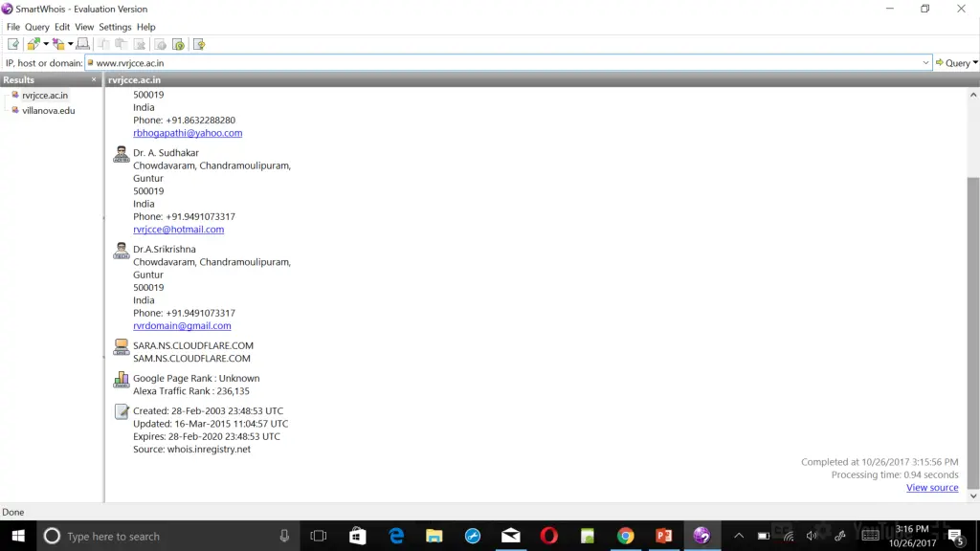
Task: Click the 'Dr. A. Sudhakar' name text
Action: tap(166, 152)
